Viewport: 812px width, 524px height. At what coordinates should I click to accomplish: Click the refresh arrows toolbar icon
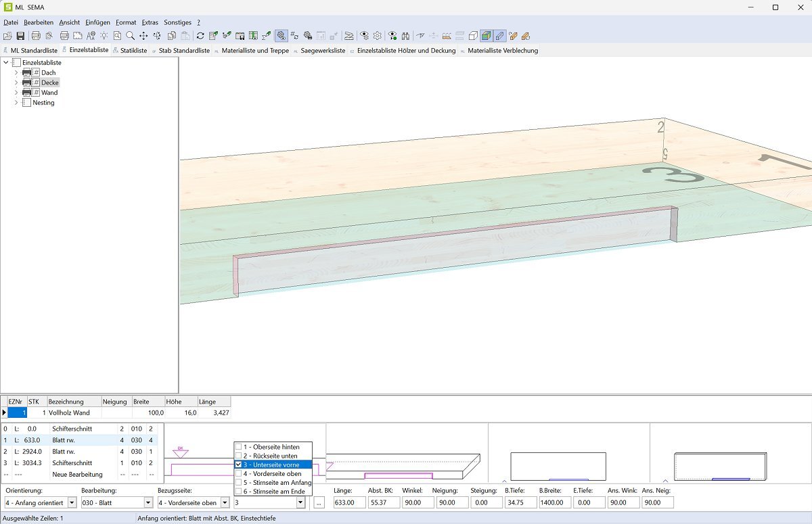click(x=200, y=36)
